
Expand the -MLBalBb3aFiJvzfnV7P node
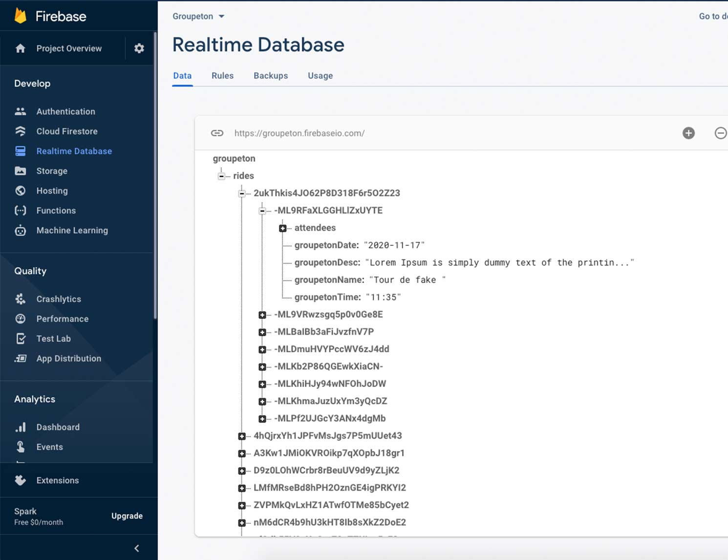pos(262,332)
